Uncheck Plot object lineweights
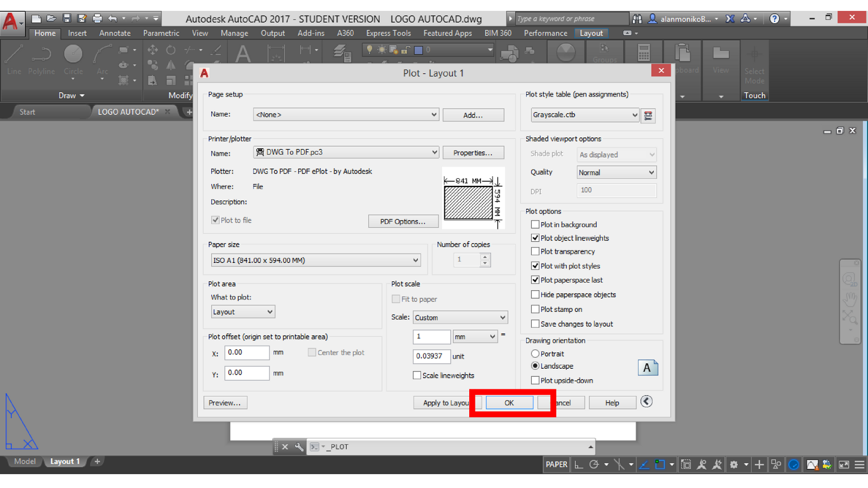868x488 pixels. click(535, 237)
